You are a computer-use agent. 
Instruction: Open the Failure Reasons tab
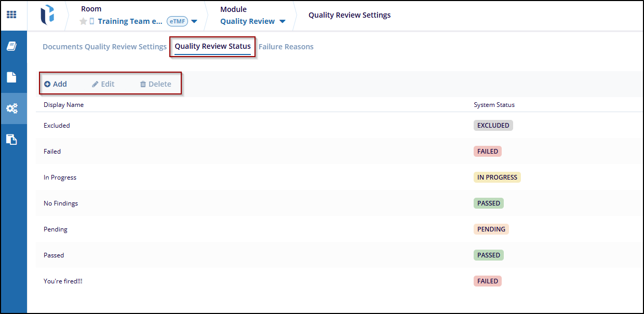point(286,47)
